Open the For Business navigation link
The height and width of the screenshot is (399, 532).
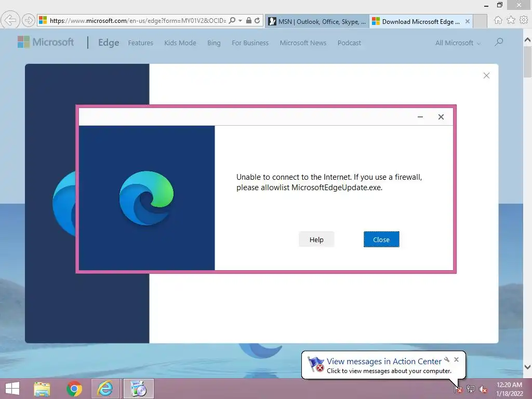tap(250, 43)
